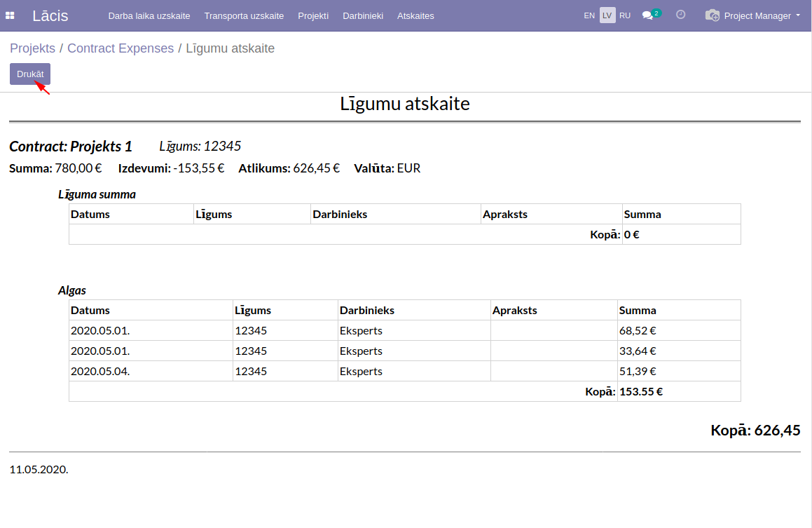Click the unread messages count badge
The height and width of the screenshot is (528, 812).
point(656,13)
